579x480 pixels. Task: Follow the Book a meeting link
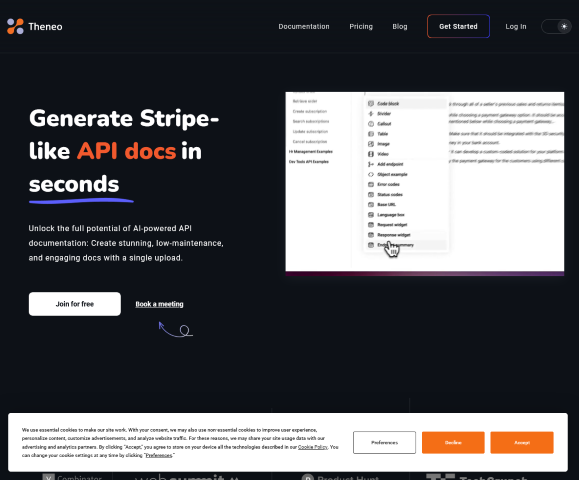[159, 304]
